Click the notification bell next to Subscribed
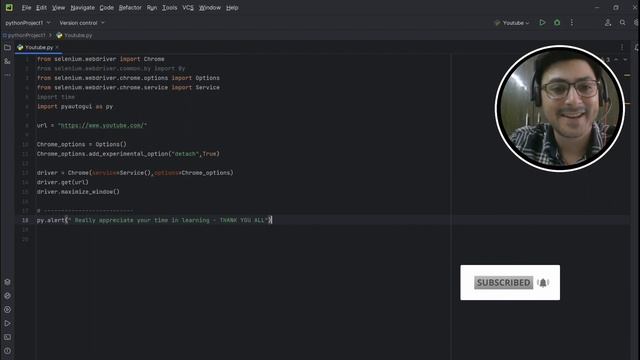 coord(542,282)
